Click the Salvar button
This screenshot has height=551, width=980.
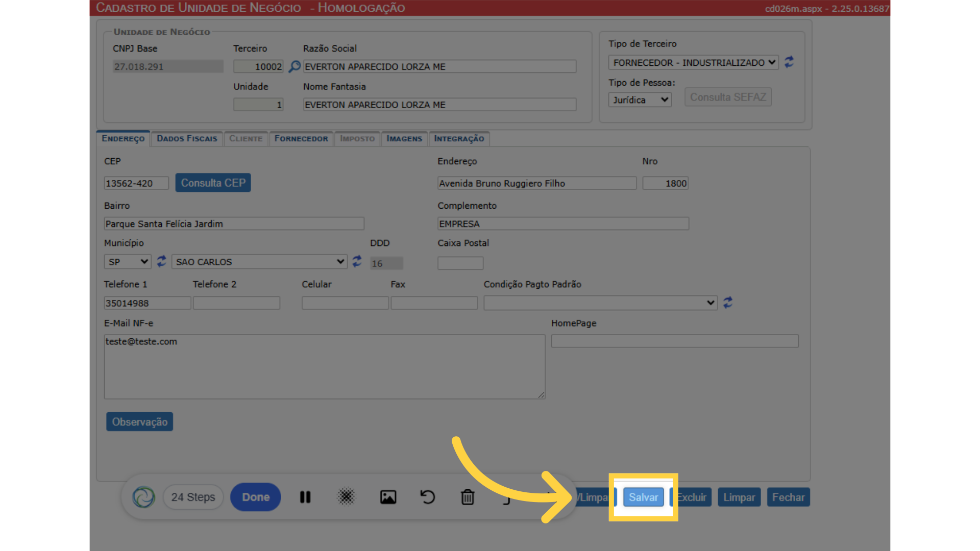point(643,497)
